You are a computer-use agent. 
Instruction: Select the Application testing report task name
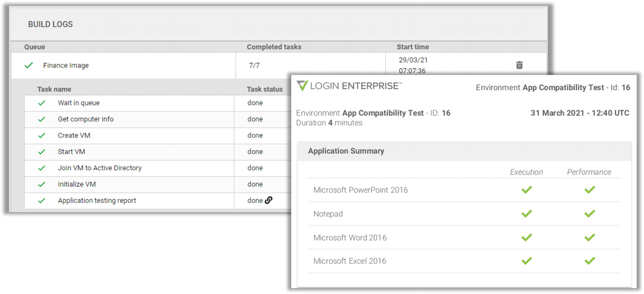(97, 201)
